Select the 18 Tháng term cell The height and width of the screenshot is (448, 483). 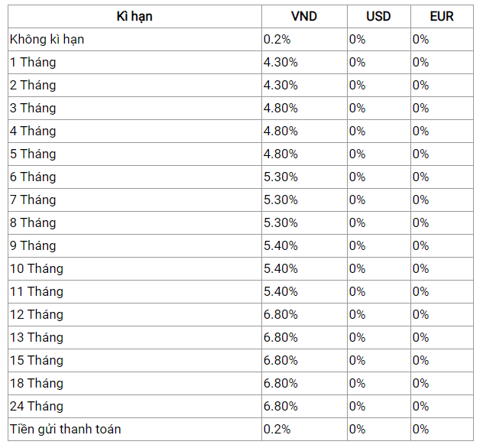coord(135,383)
